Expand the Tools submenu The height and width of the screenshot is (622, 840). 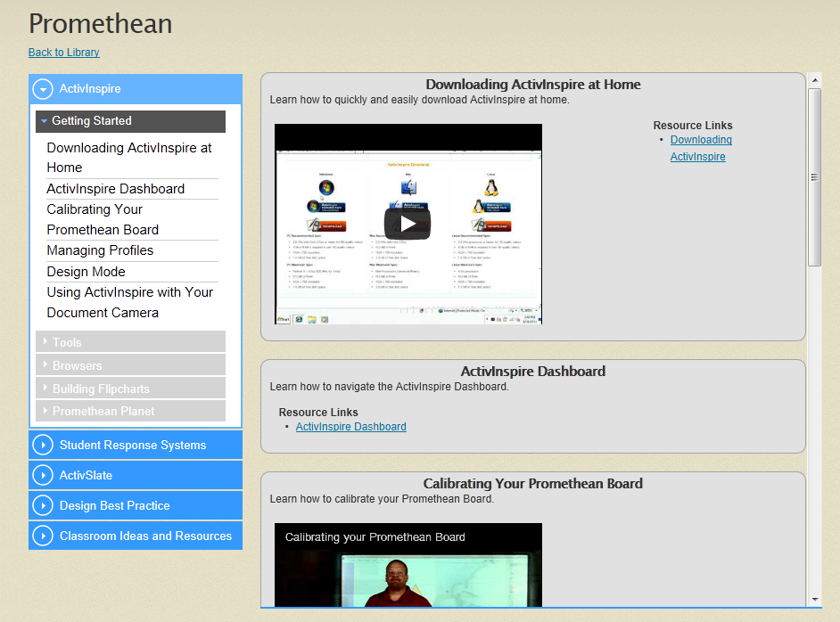click(131, 341)
